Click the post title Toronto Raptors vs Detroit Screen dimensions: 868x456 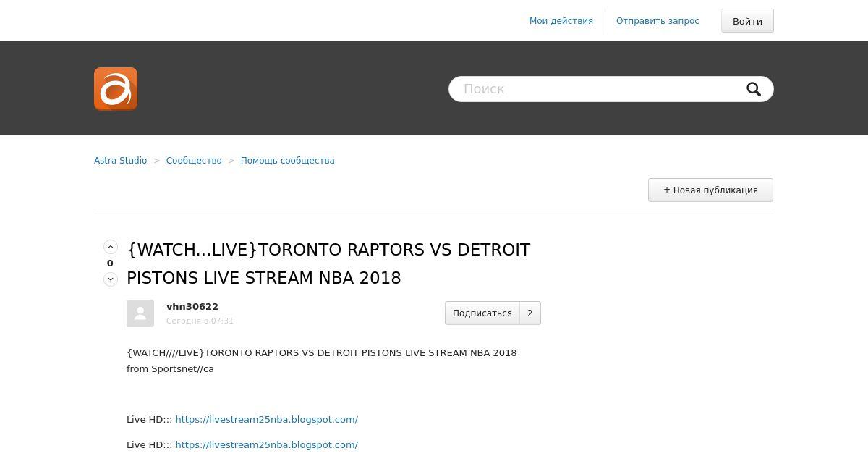(328, 263)
